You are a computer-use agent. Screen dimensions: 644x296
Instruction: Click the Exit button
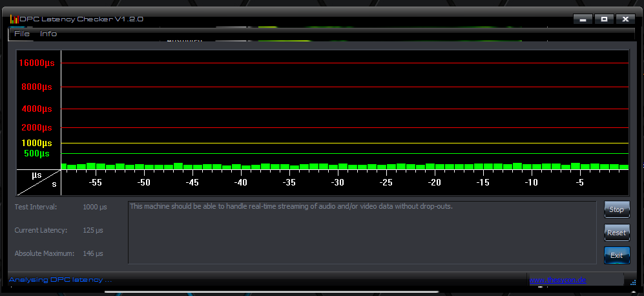pyautogui.click(x=617, y=255)
